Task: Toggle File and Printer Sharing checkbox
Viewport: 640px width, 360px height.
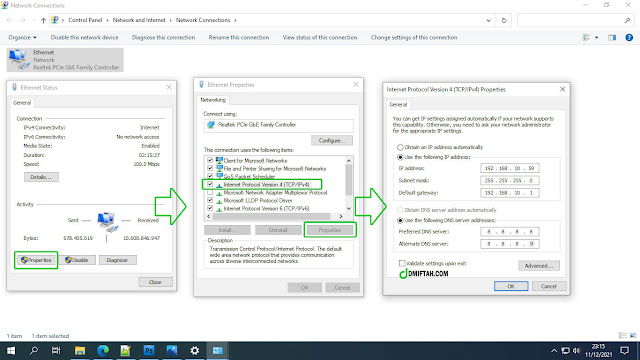Action: click(x=210, y=168)
